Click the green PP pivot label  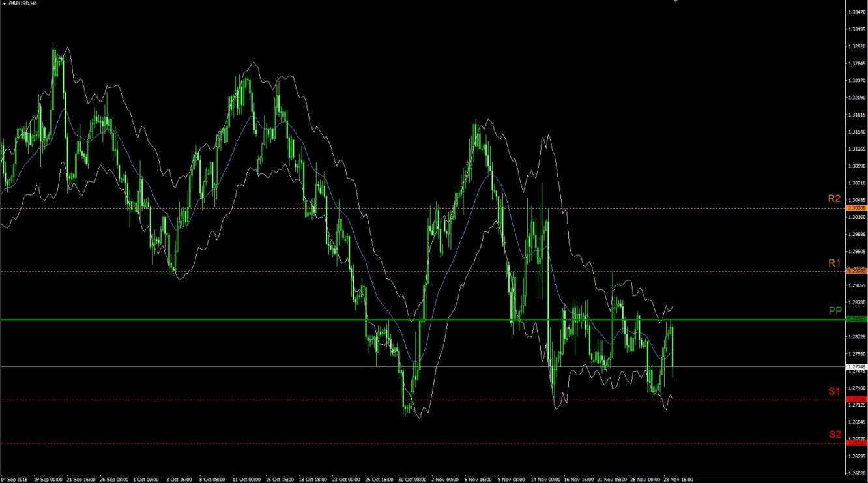[835, 310]
